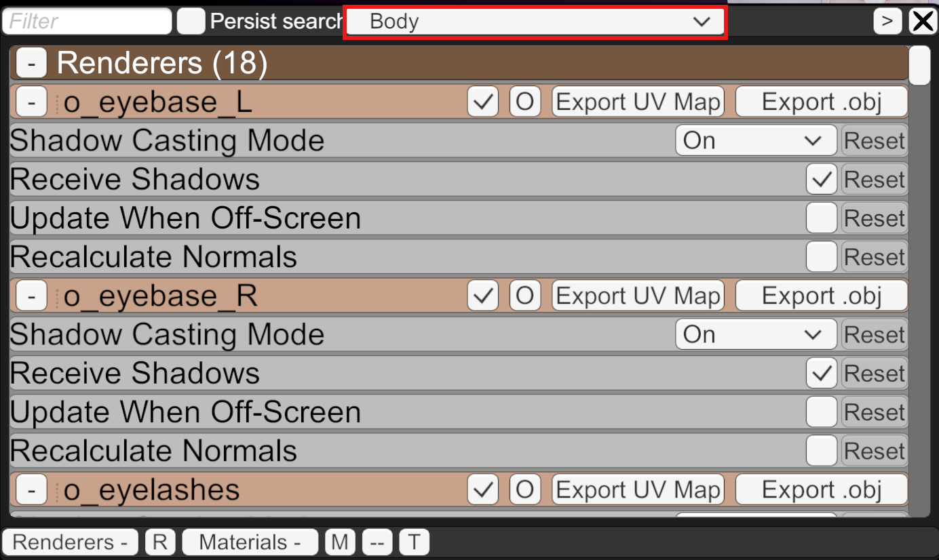Viewport: 939px width, 560px height.
Task: Click the R button in bottom bar
Action: point(160,542)
